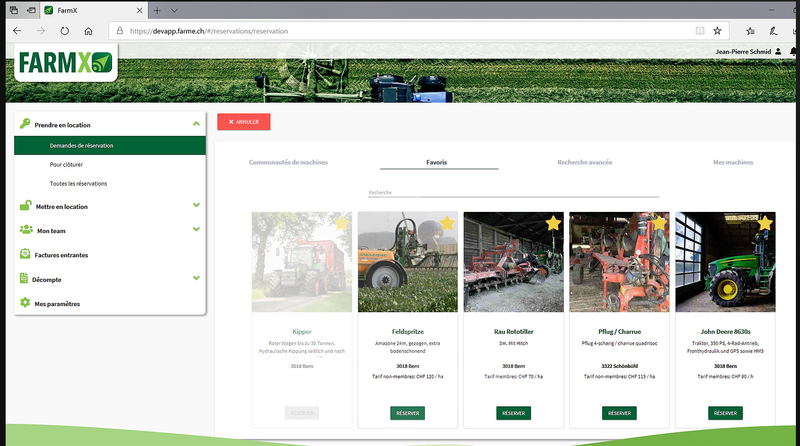Expand the Mettre en location section

[x=197, y=206]
